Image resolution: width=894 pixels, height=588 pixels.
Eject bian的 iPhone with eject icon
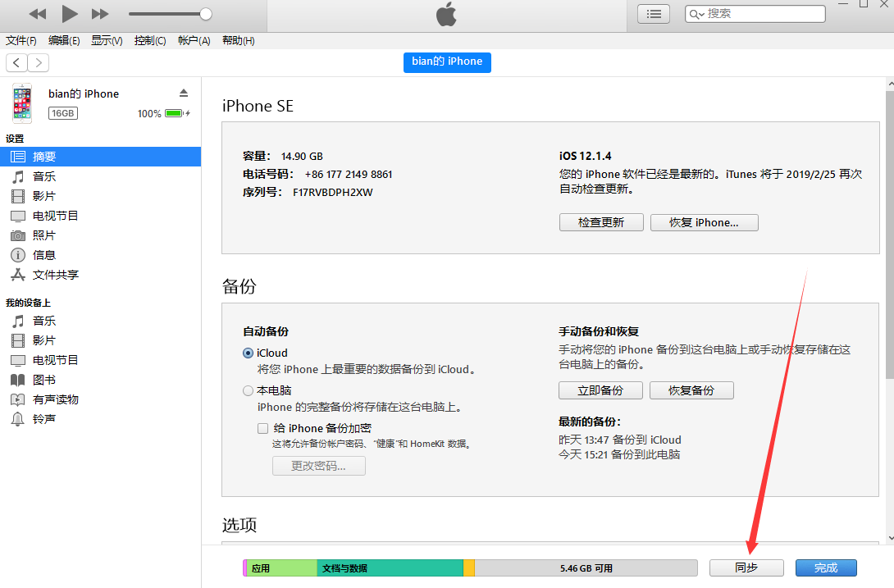[x=184, y=93]
